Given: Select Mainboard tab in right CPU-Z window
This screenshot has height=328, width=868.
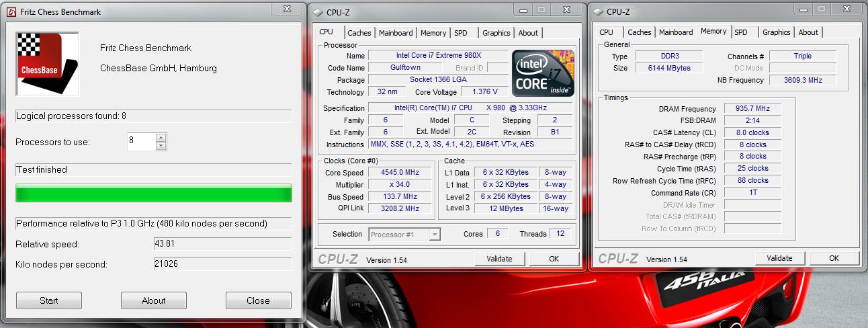Looking at the screenshot, I should (676, 32).
